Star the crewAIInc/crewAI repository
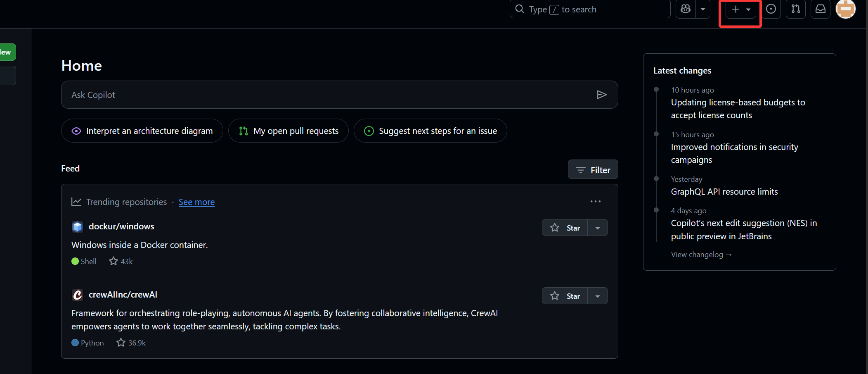 click(565, 296)
